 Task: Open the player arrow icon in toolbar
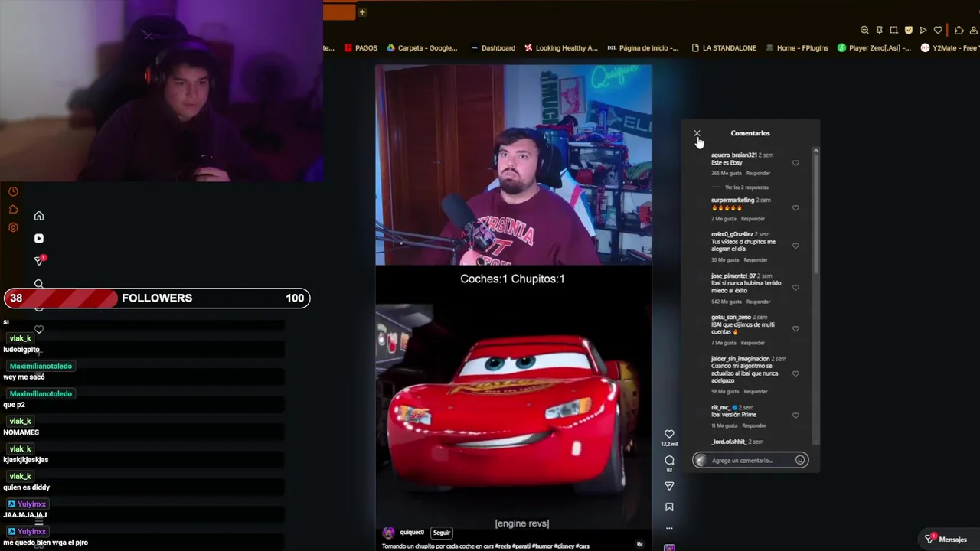coord(923,31)
